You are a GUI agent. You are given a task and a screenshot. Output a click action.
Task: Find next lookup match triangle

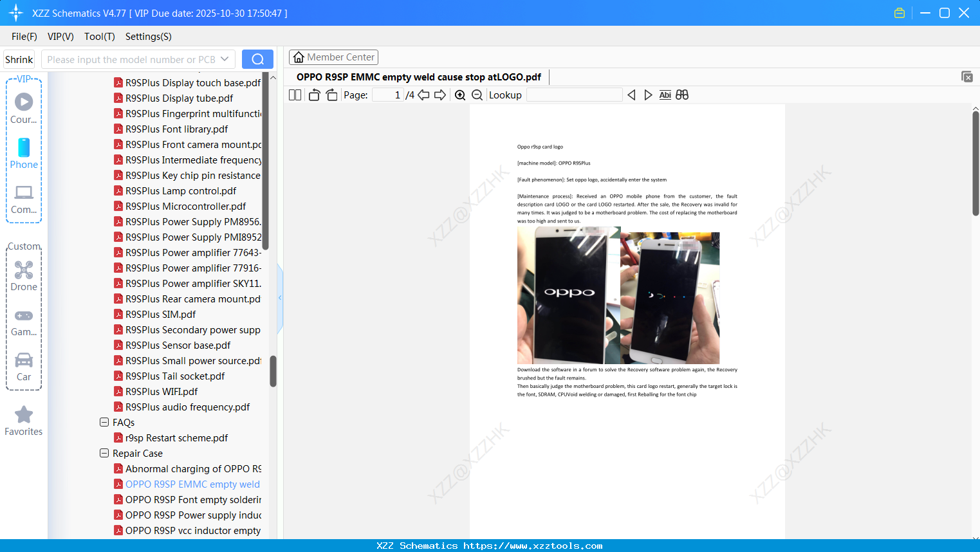(x=648, y=95)
